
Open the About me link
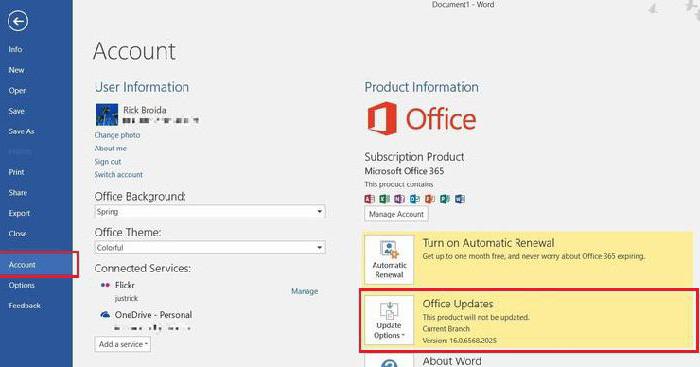111,148
